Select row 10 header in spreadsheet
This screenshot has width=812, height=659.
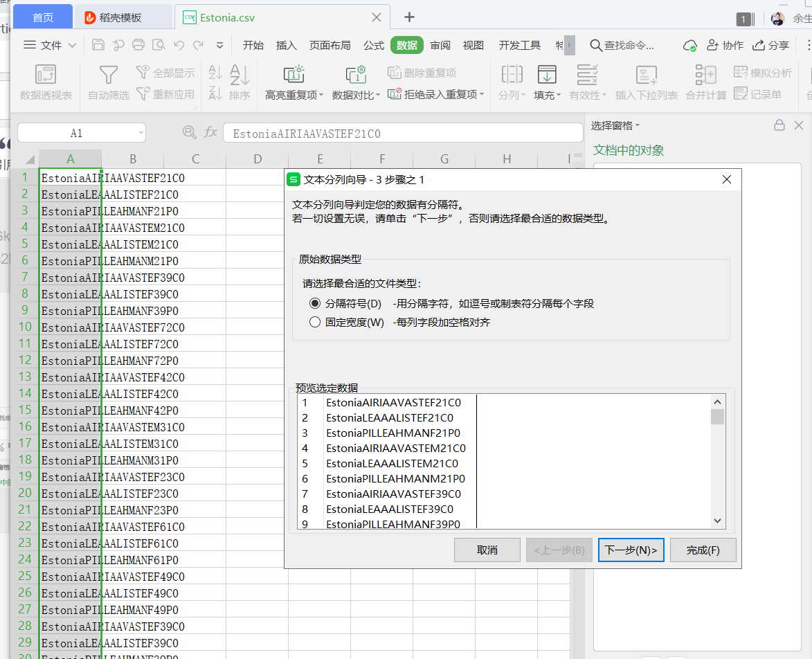25,327
